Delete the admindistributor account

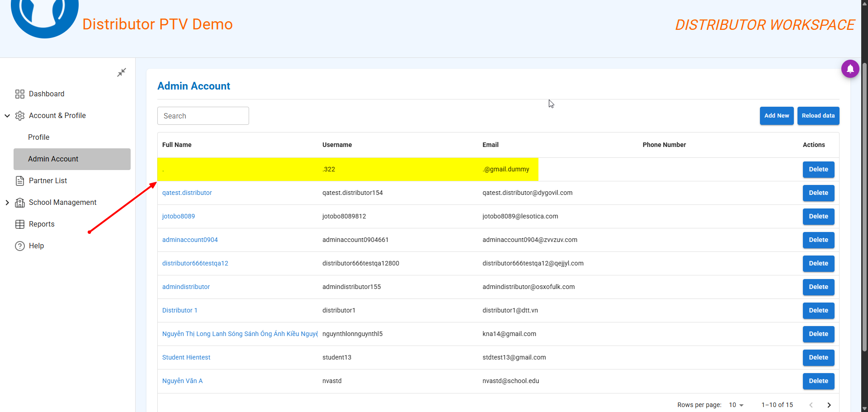point(818,287)
